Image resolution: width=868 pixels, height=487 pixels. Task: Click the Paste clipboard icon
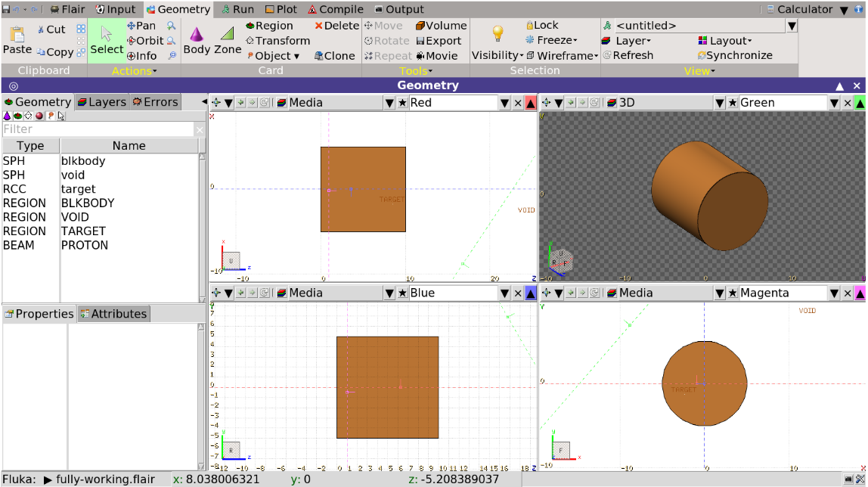(17, 40)
